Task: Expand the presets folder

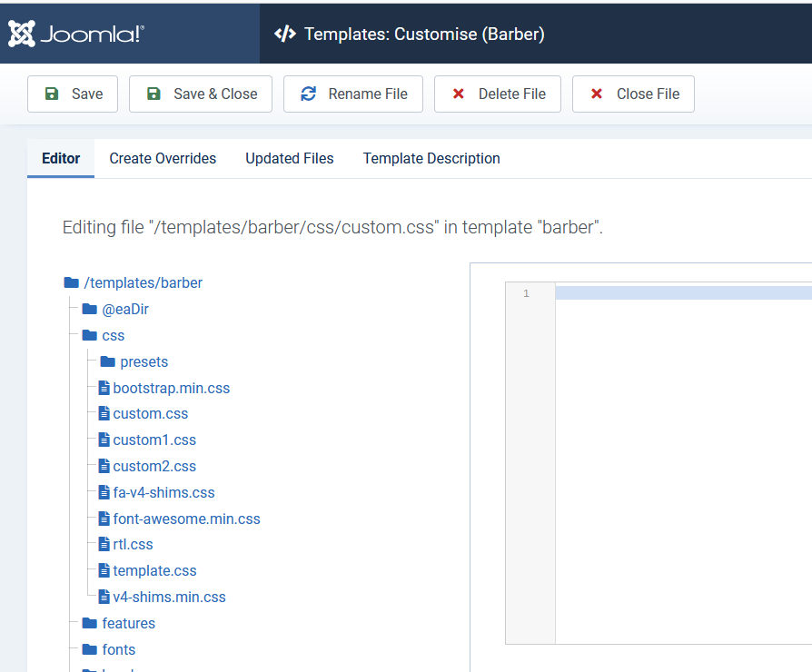Action: coord(144,361)
